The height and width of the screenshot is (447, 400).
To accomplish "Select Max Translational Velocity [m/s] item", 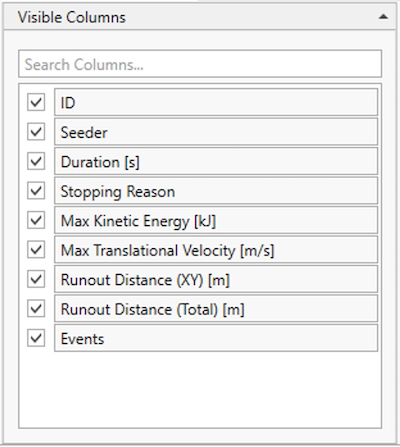I will tap(216, 249).
